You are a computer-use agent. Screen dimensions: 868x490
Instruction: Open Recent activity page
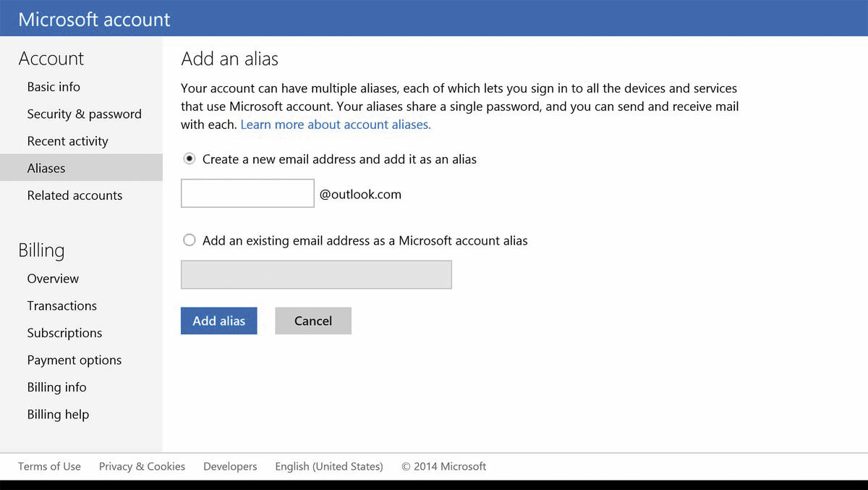(x=67, y=141)
